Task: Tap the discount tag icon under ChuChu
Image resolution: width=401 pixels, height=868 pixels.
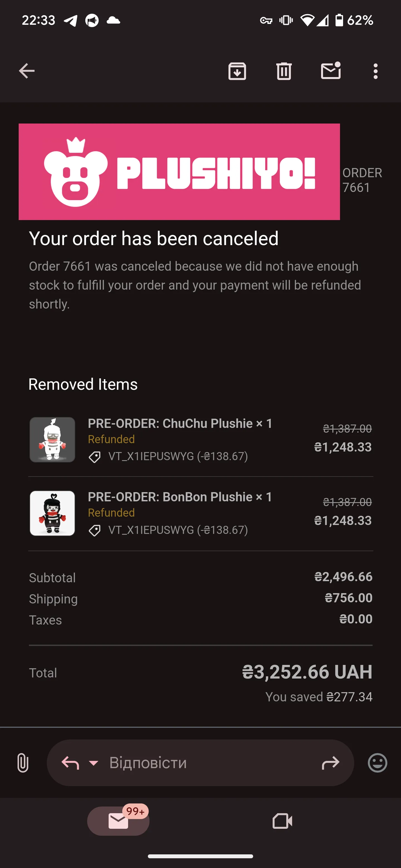Action: pyautogui.click(x=94, y=457)
